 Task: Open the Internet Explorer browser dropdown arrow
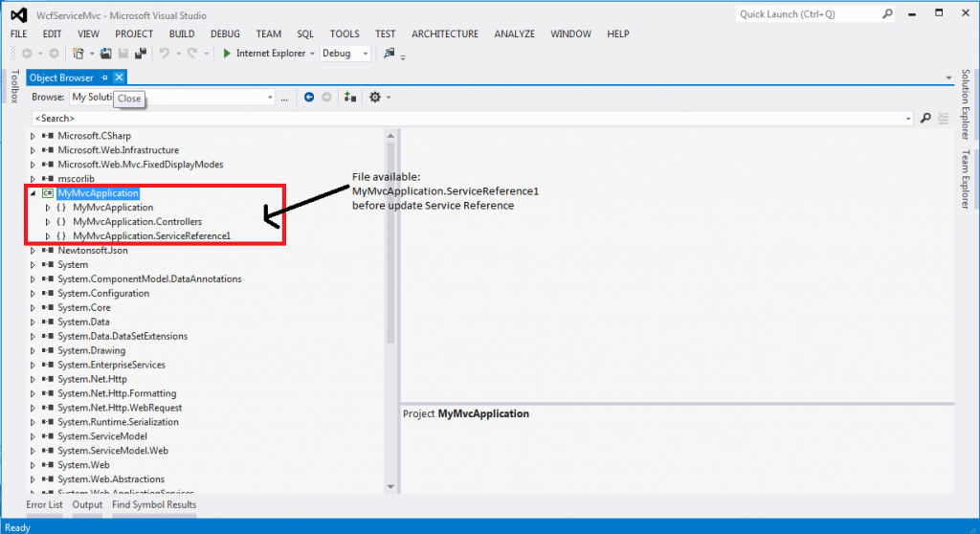pyautogui.click(x=312, y=54)
